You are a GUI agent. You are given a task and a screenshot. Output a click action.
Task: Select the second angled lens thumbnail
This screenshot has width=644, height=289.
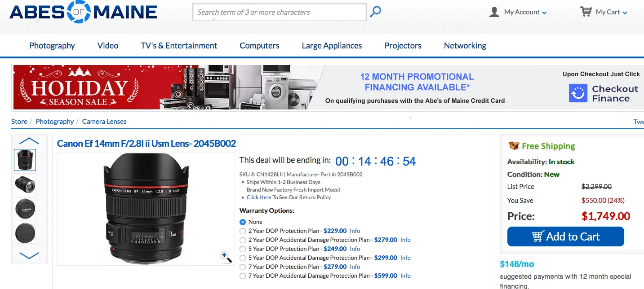coord(25,184)
